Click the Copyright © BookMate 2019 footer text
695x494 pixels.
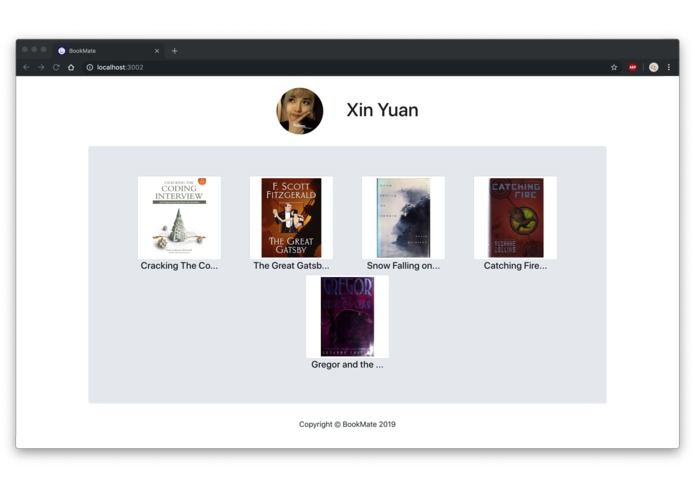347,424
